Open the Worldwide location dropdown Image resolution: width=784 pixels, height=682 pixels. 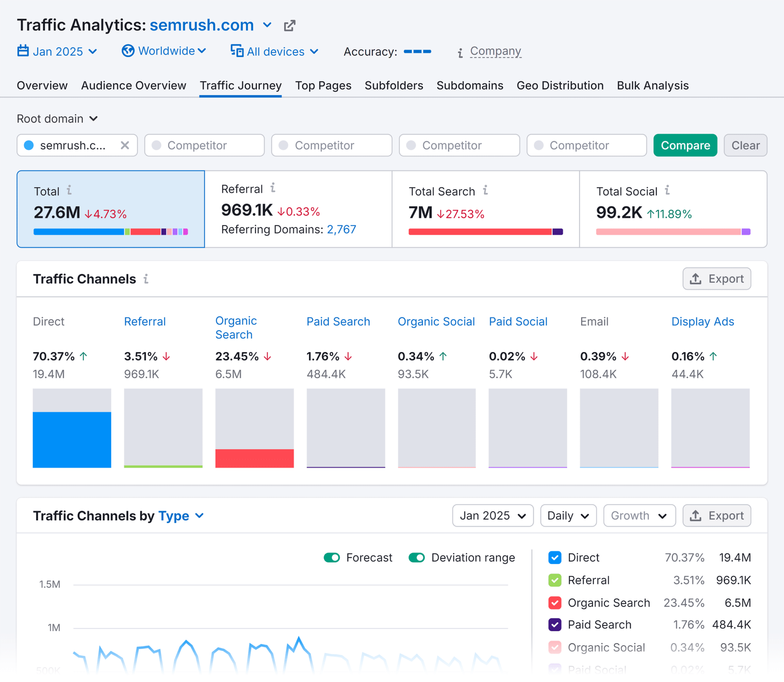[164, 51]
